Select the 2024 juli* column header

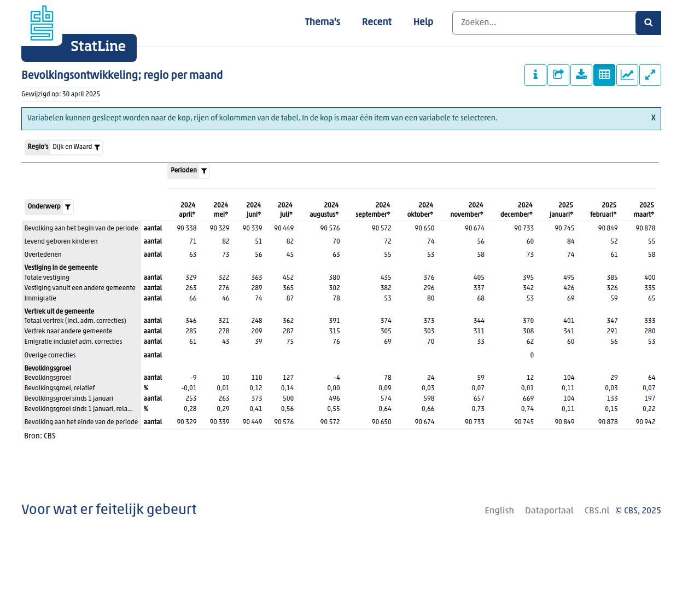pyautogui.click(x=285, y=210)
